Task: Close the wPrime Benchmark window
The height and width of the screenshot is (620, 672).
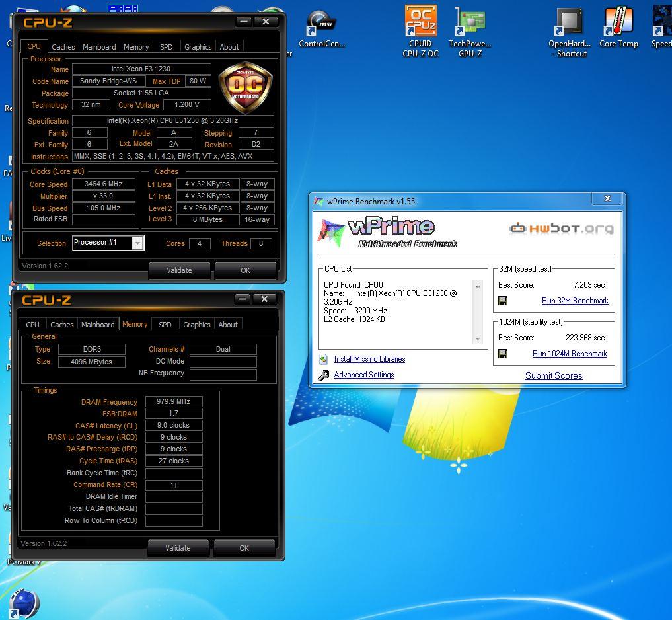Action: (607, 198)
